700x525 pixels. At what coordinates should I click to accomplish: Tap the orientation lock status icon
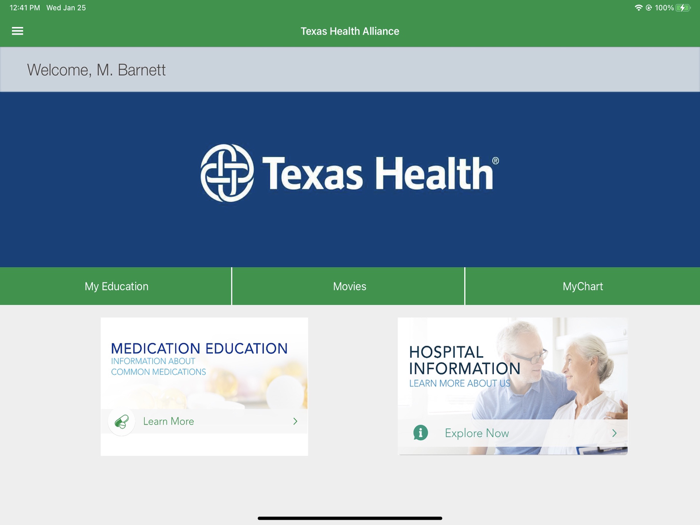click(648, 8)
